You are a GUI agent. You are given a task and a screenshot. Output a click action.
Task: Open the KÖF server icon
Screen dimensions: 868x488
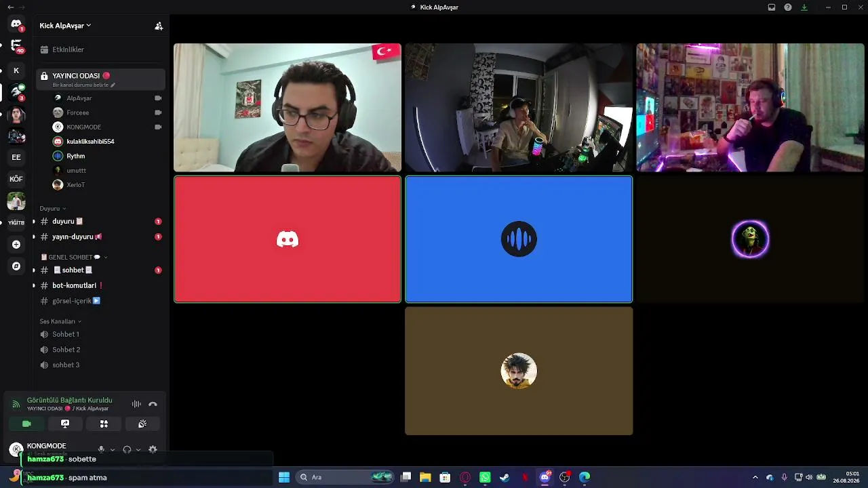coord(16,179)
